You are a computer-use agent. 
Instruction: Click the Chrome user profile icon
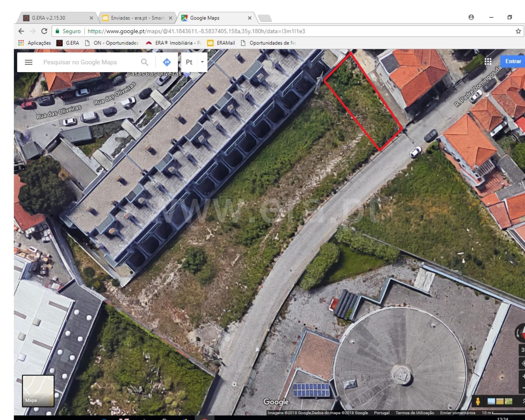[471, 17]
